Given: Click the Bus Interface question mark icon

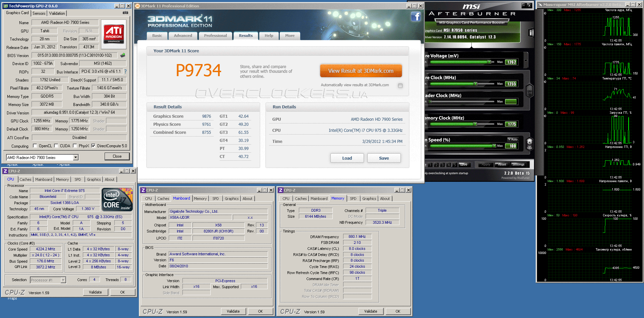Looking at the screenshot, I should 125,71.
